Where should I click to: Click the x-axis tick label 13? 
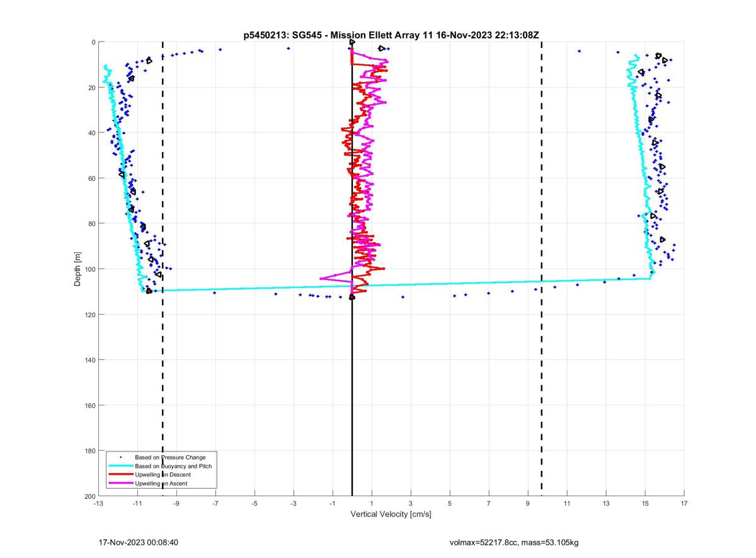tap(606, 503)
